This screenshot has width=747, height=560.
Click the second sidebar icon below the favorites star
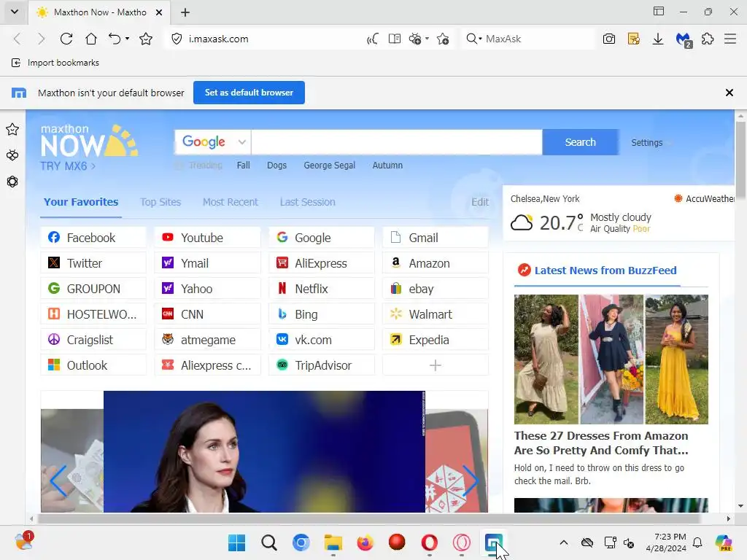coord(12,155)
